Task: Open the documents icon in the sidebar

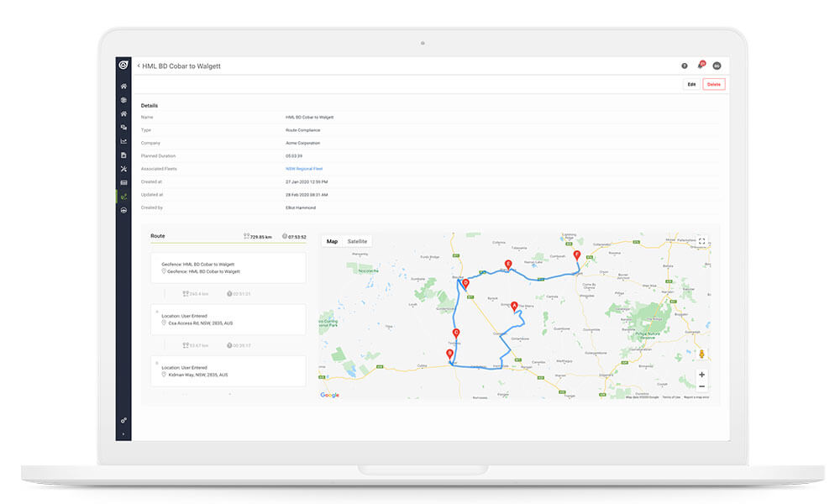Action: click(123, 155)
